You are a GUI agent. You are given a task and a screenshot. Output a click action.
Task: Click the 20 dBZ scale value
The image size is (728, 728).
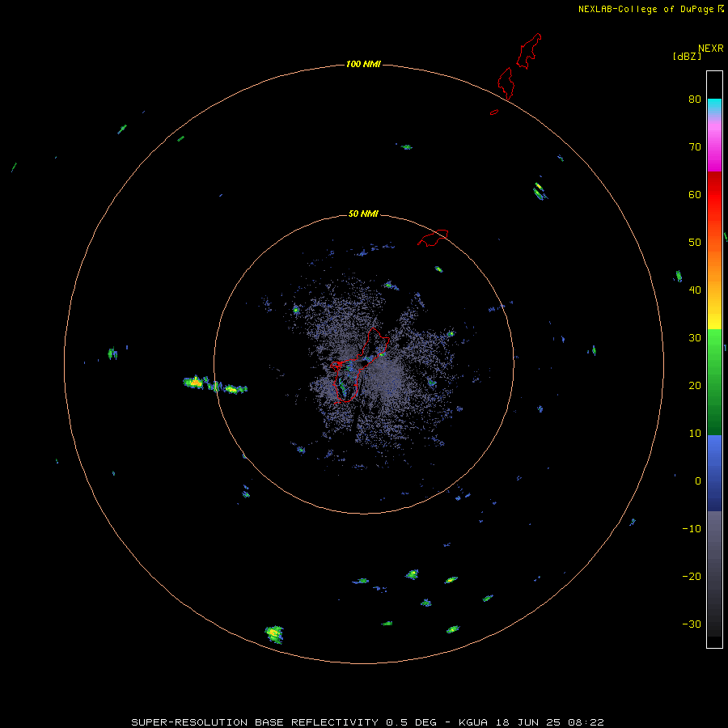point(695,386)
